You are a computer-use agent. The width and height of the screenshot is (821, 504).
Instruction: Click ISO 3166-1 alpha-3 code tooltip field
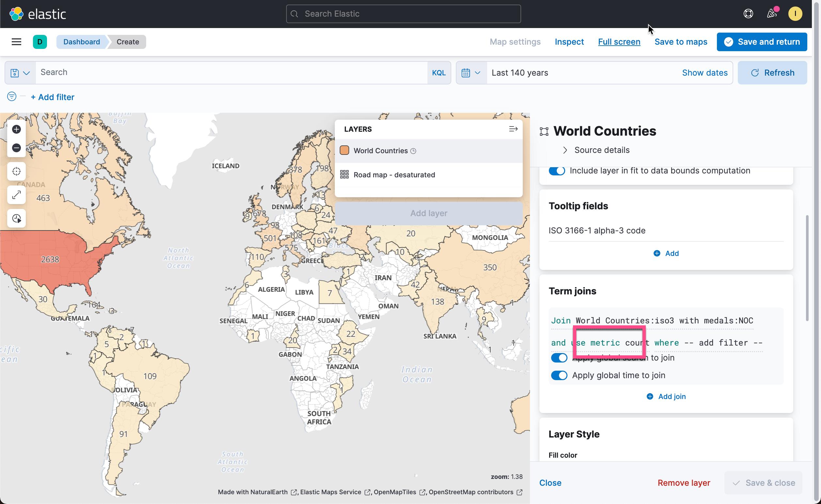(x=597, y=231)
